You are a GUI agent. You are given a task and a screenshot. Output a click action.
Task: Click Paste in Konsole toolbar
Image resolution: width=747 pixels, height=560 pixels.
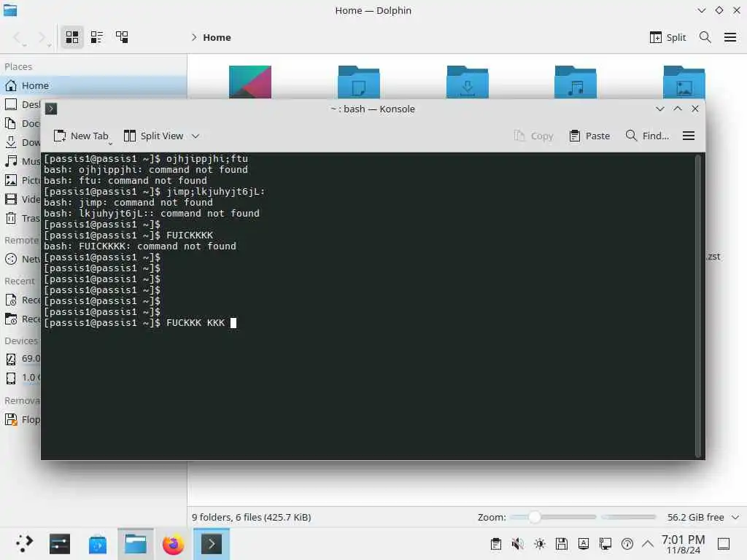(x=589, y=136)
